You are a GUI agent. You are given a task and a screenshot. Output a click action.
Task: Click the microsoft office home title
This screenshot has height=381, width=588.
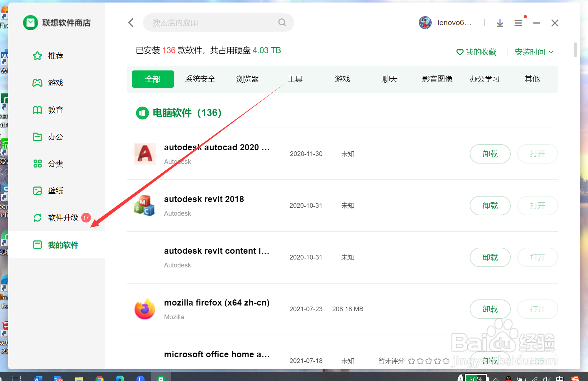[x=217, y=354]
